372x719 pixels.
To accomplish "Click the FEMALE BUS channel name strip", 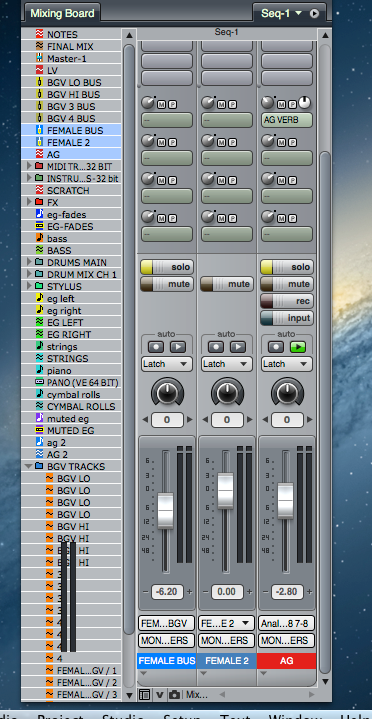I will (167, 661).
